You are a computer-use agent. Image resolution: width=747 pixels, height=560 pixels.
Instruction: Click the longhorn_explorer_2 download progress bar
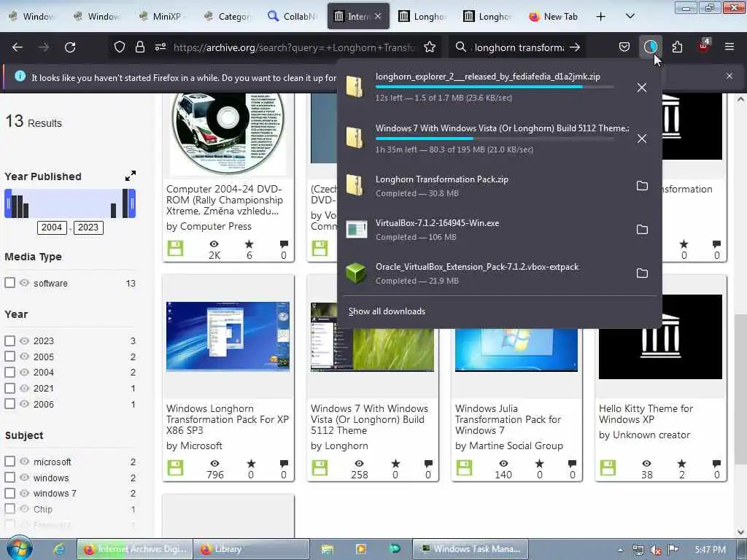click(x=495, y=87)
